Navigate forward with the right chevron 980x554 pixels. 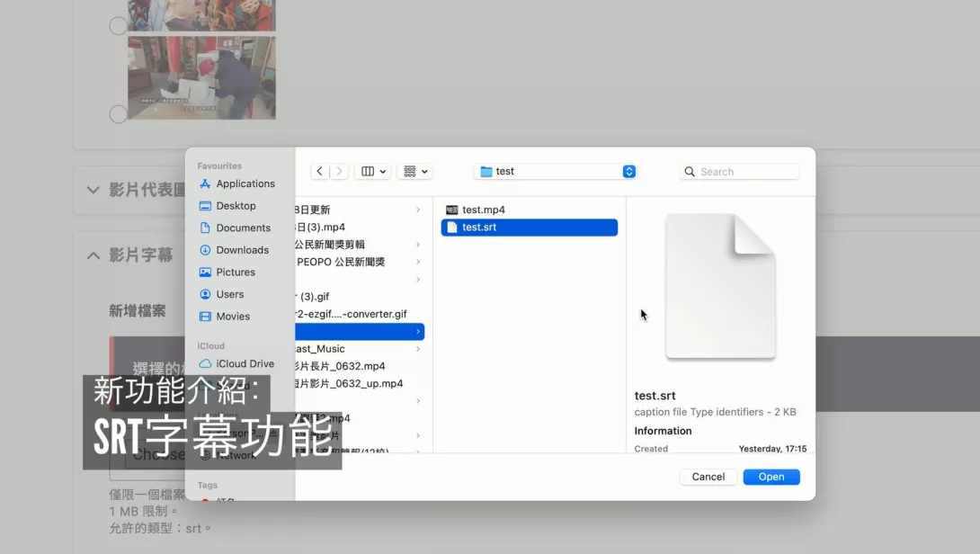[339, 172]
